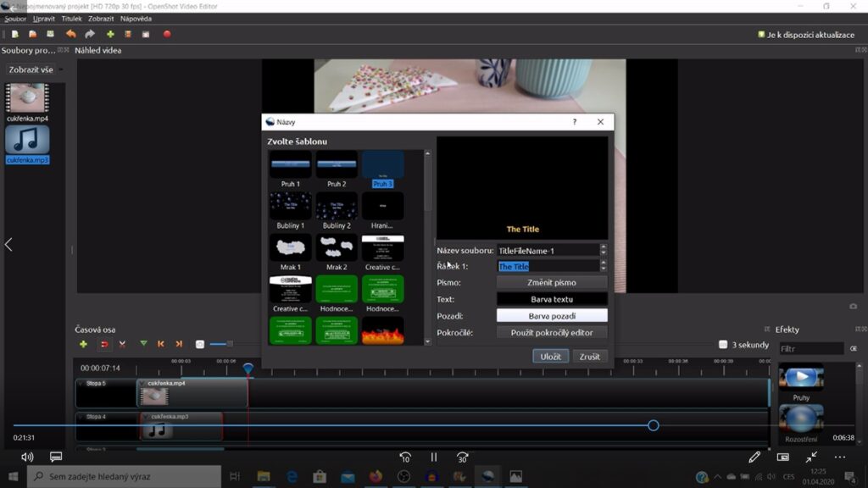Click the Uložit button in the dialog
868x488 pixels.
550,357
